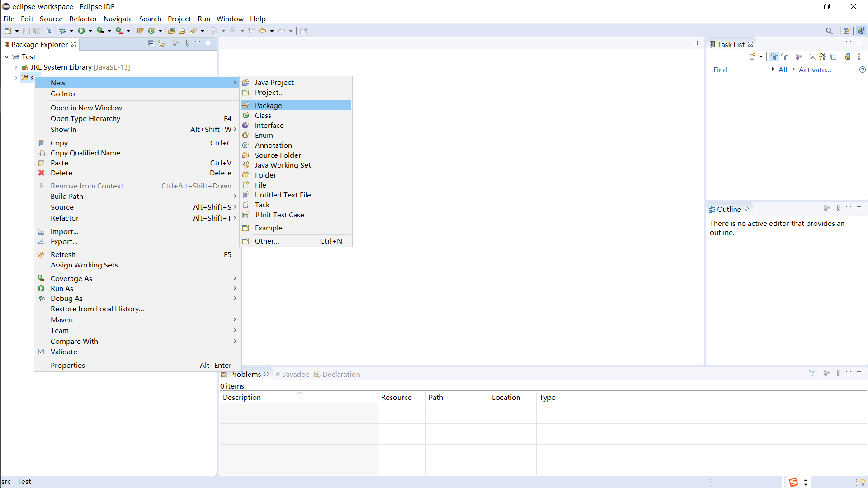
Task: Switch to the Javadoc tab
Action: coord(295,374)
